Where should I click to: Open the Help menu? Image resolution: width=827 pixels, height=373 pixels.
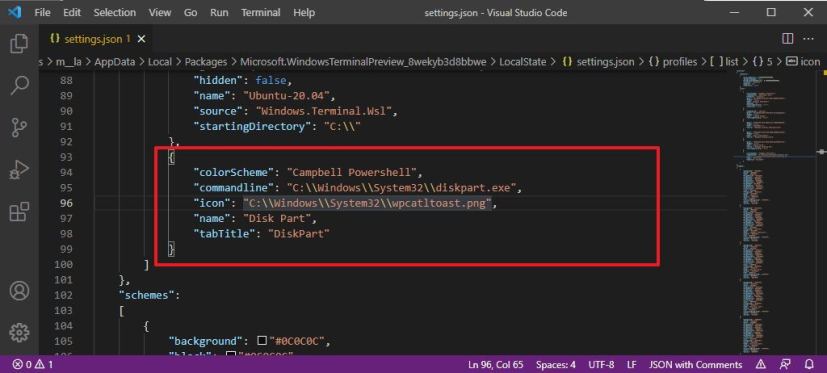[304, 13]
